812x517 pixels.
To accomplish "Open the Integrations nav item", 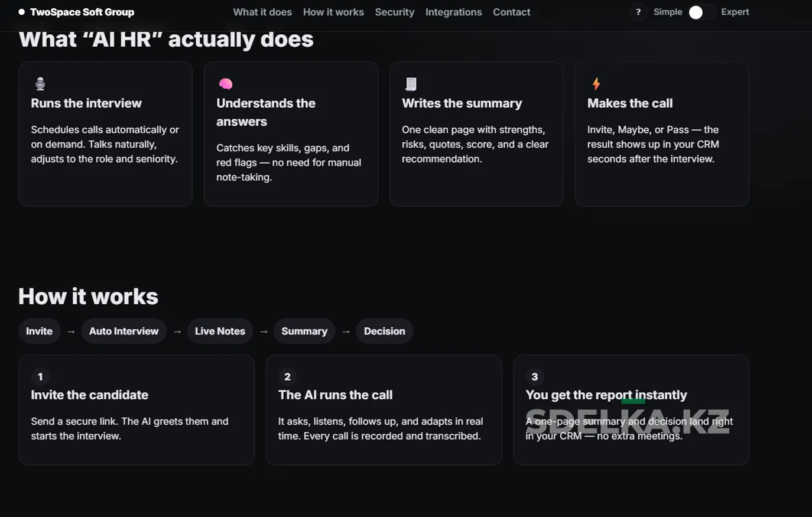I will click(453, 12).
